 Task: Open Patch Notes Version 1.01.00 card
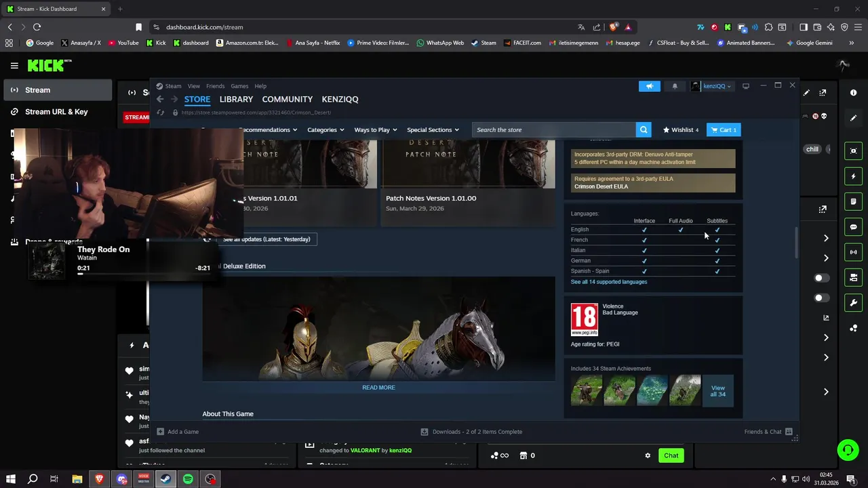[469, 183]
